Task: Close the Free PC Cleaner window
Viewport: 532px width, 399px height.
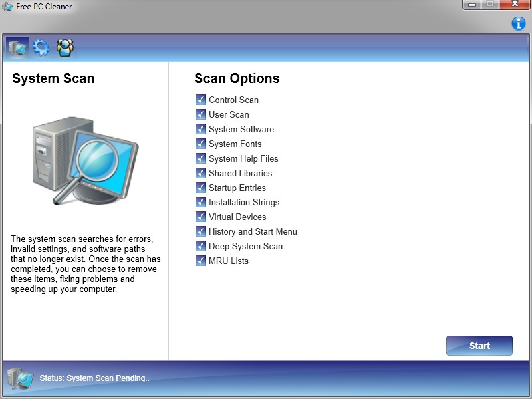Action: point(514,5)
